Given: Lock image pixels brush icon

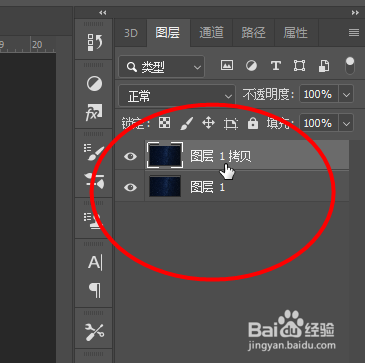Looking at the screenshot, I should pyautogui.click(x=186, y=123).
